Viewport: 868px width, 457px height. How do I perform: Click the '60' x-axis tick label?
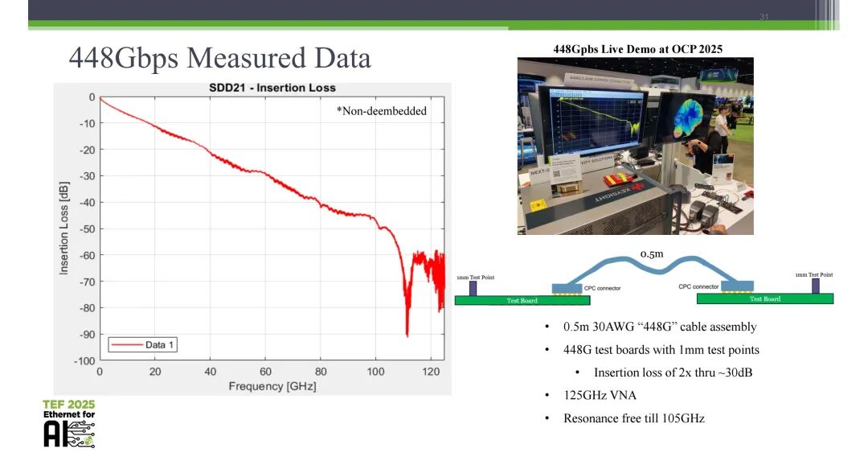coord(265,372)
